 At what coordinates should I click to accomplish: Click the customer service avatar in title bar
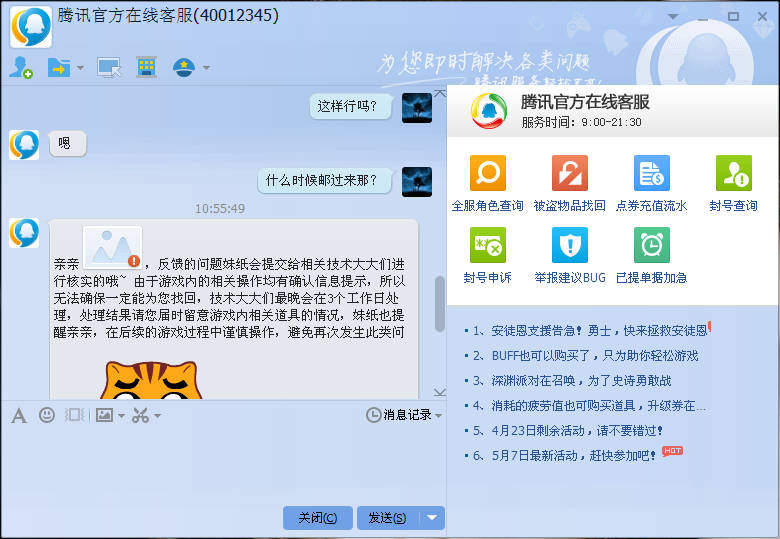pos(31,26)
